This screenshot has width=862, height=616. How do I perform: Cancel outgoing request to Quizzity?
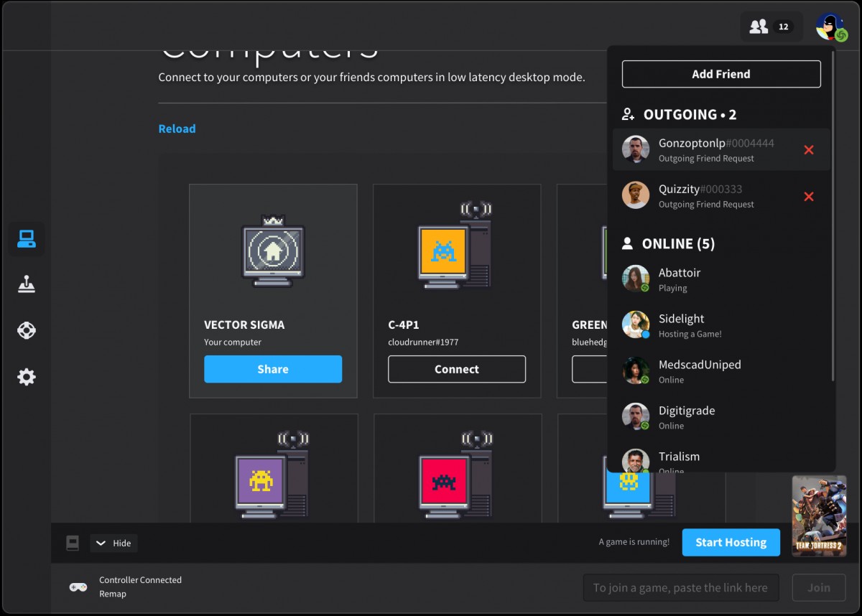coord(809,196)
